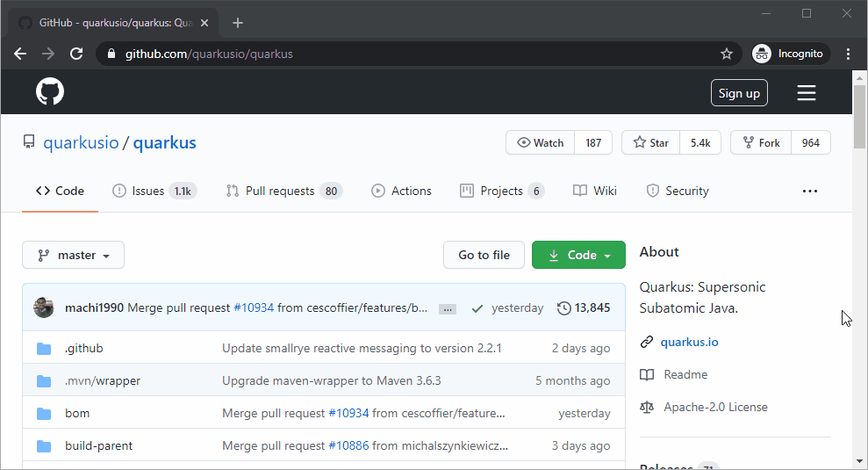View site security lock info
The height and width of the screenshot is (470, 868).
111,54
